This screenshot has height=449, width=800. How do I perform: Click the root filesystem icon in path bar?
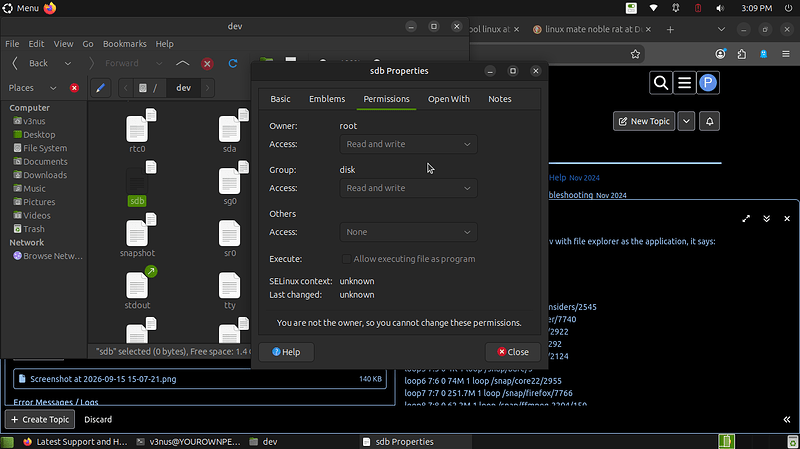pyautogui.click(x=143, y=88)
